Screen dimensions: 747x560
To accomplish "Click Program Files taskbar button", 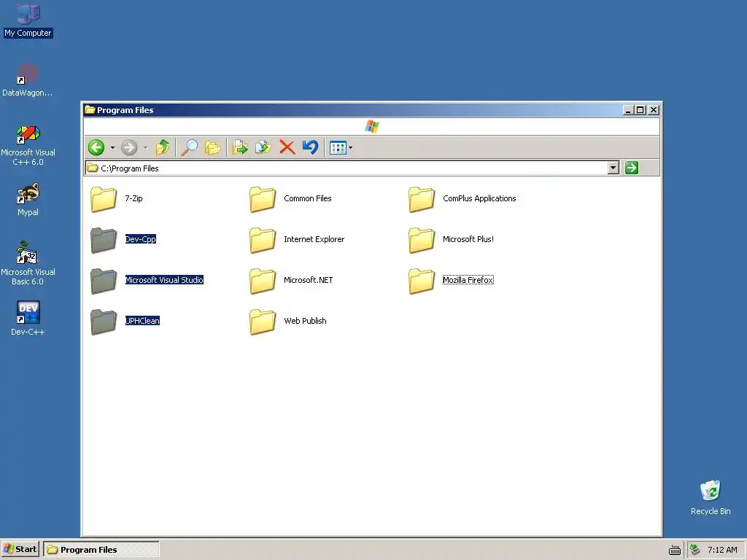I will [x=101, y=549].
